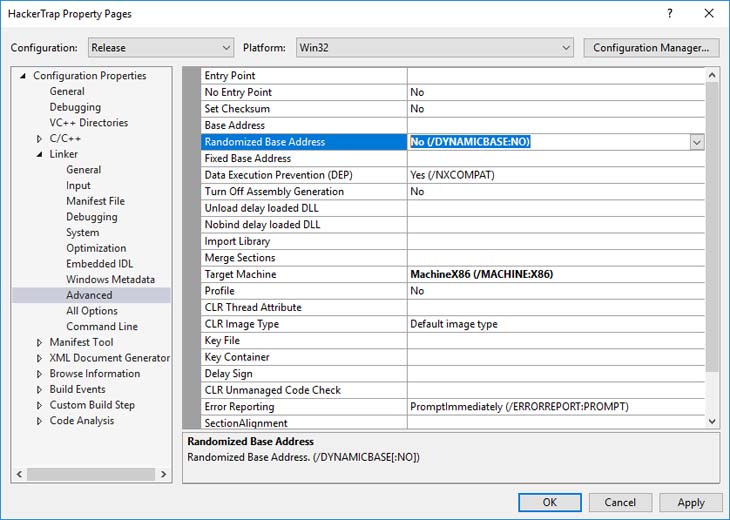Select the Unload delay loaded DLL row
The image size is (730, 520).
453,208
